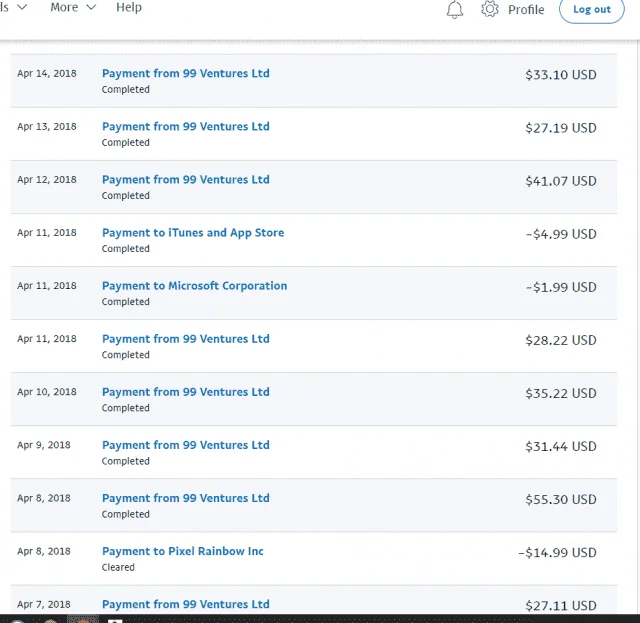Click the Apr 13, 2018 date

click(x=47, y=127)
